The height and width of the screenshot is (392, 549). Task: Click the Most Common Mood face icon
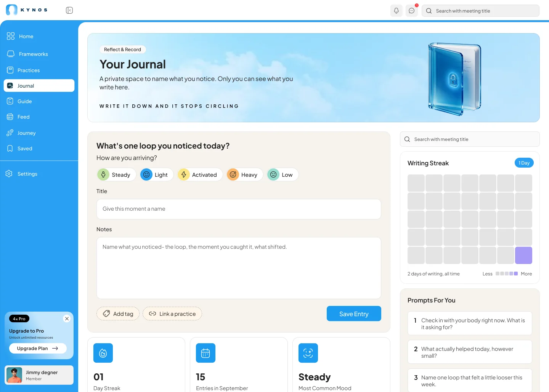click(308, 353)
